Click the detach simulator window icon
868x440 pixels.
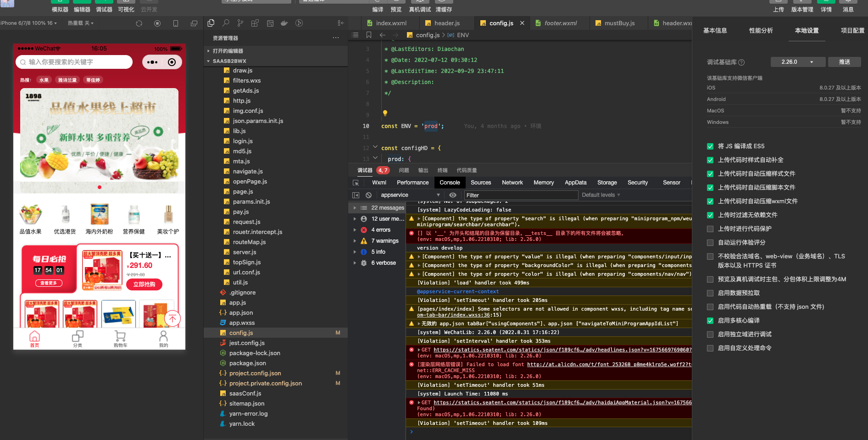click(194, 23)
